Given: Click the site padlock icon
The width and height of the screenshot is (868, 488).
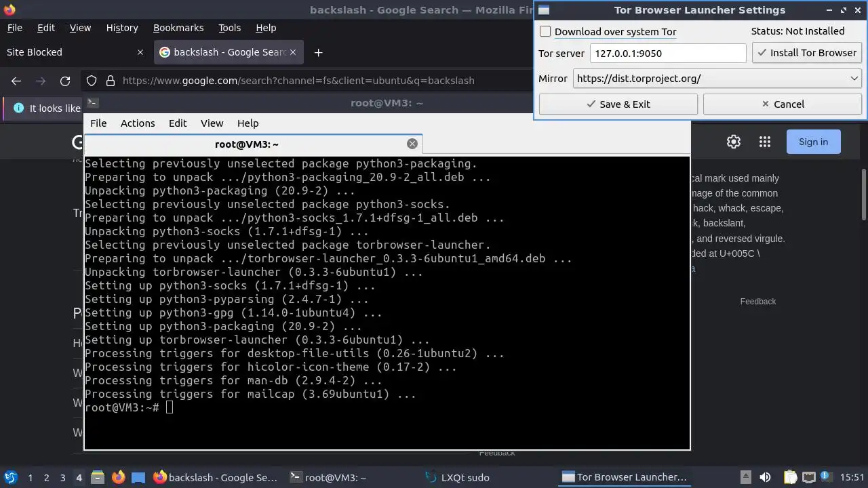Looking at the screenshot, I should [x=111, y=81].
